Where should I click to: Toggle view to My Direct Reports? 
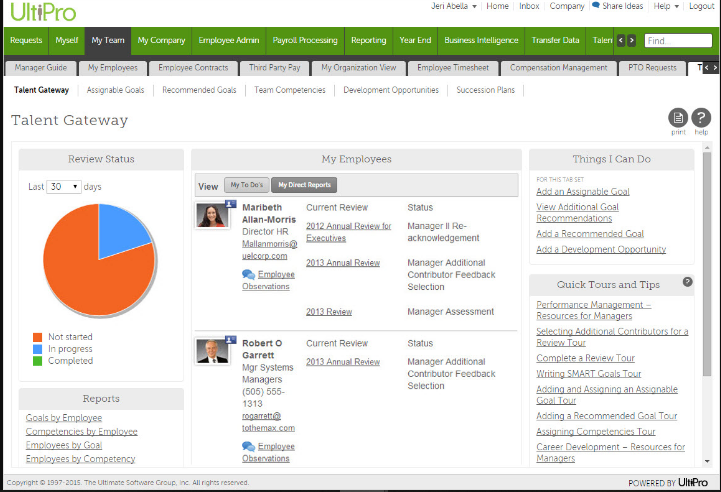305,185
